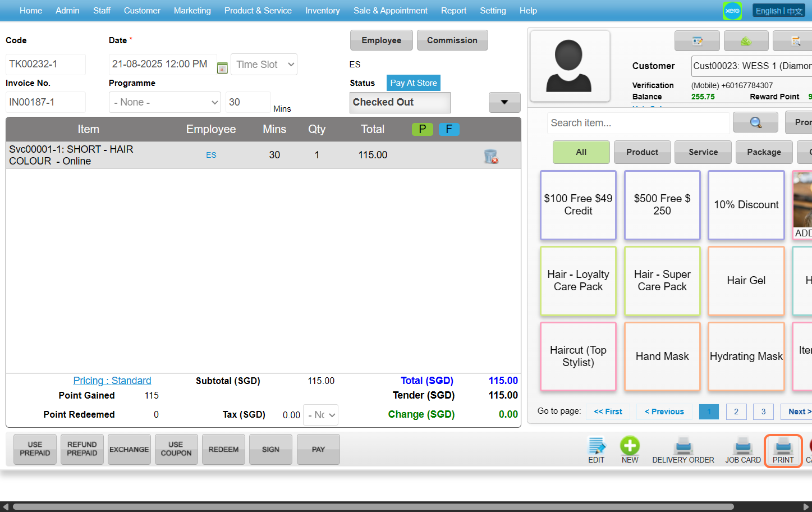
Task: Click the magnifier search button
Action: pos(755,122)
